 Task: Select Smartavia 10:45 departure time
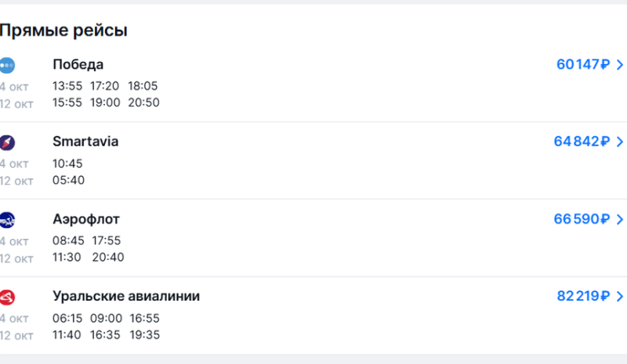67,164
